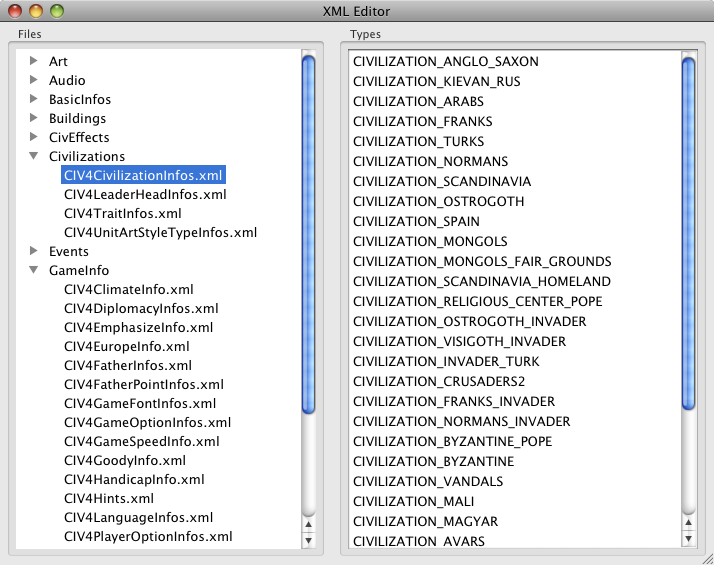Select CIVILIZATION_VISIGOTH_INVADER type
714x565 pixels.
pos(459,342)
